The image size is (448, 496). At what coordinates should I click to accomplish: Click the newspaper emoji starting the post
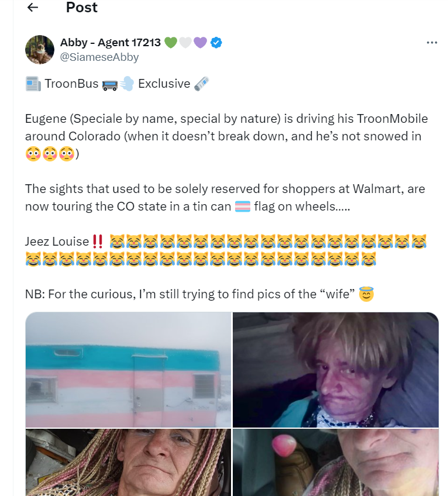click(33, 84)
